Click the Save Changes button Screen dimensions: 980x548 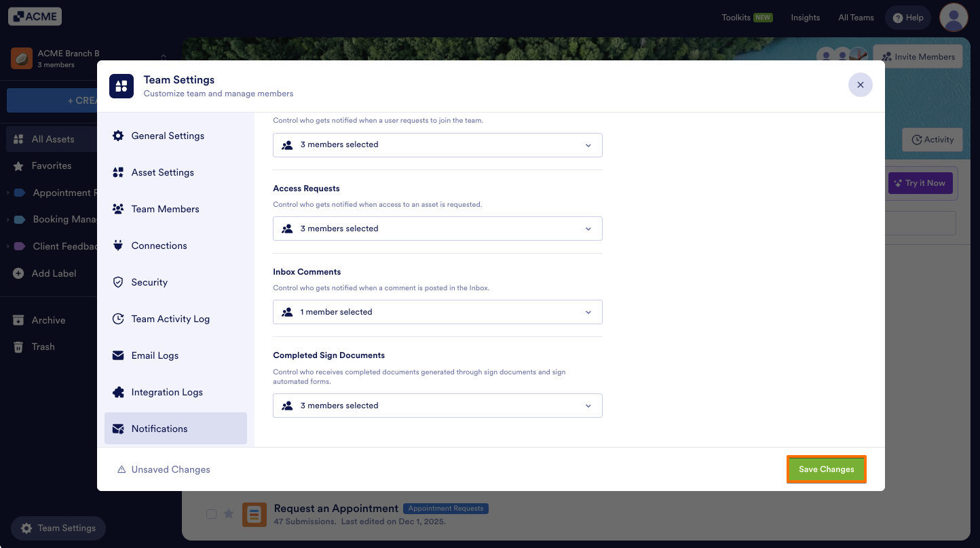point(826,469)
